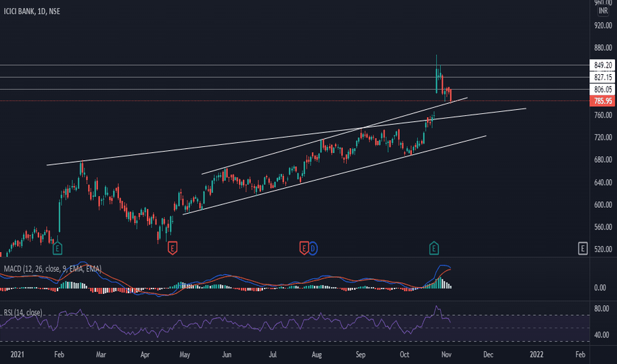Screen dimensions: 617x364
Task: Select the 849.20 horizontal line price label
Action: [x=602, y=66]
